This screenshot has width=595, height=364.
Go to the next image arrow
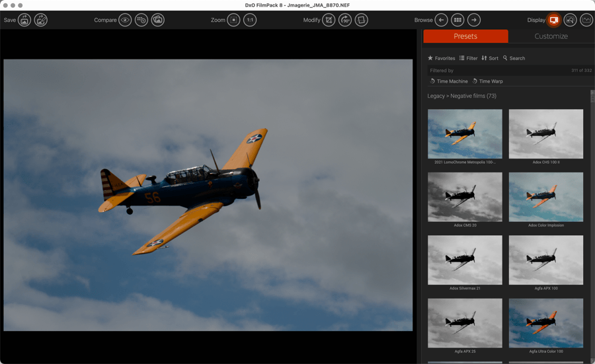(473, 20)
